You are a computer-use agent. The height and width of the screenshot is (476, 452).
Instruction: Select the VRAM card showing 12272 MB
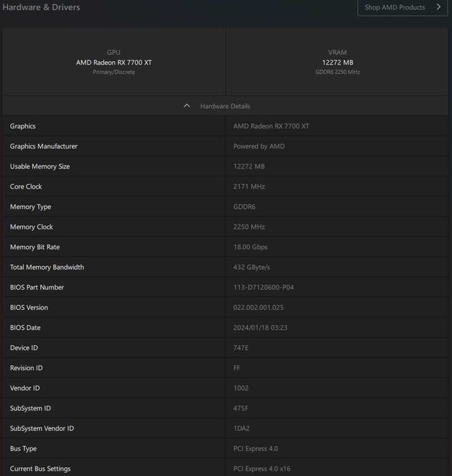[x=337, y=62]
